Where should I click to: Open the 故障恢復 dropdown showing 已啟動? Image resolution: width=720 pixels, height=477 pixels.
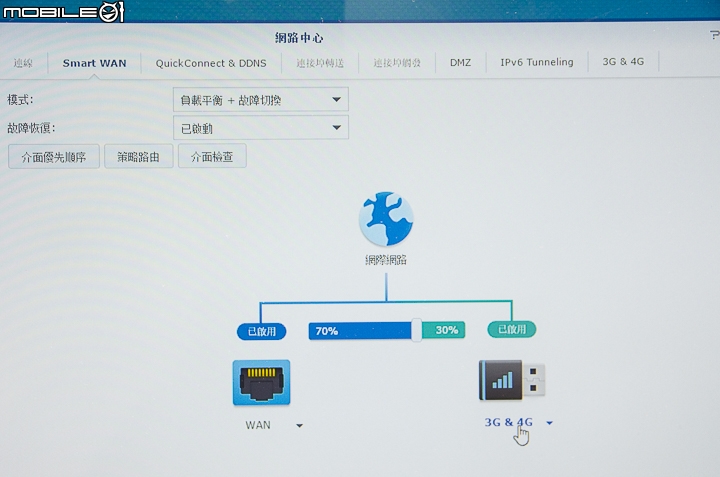(261, 128)
